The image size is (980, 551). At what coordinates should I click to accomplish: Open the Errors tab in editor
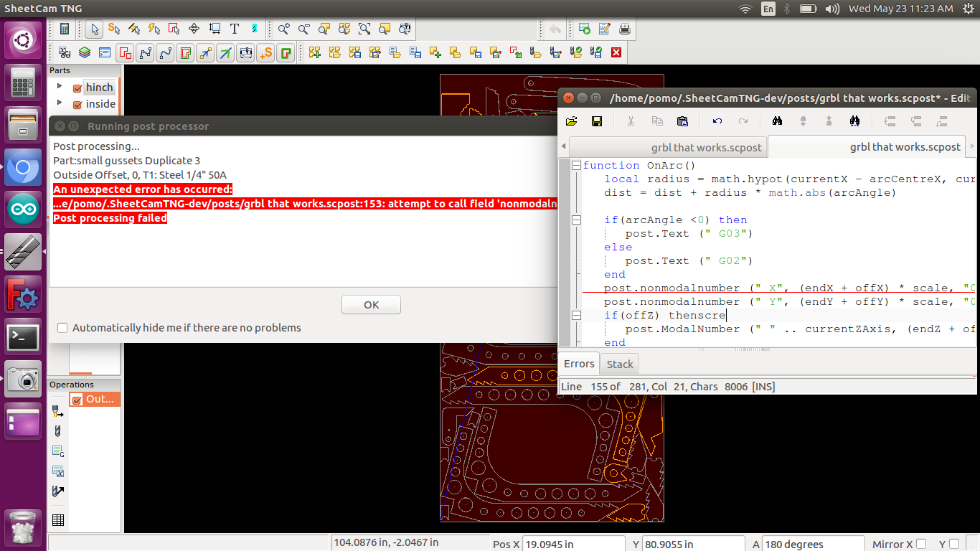579,364
